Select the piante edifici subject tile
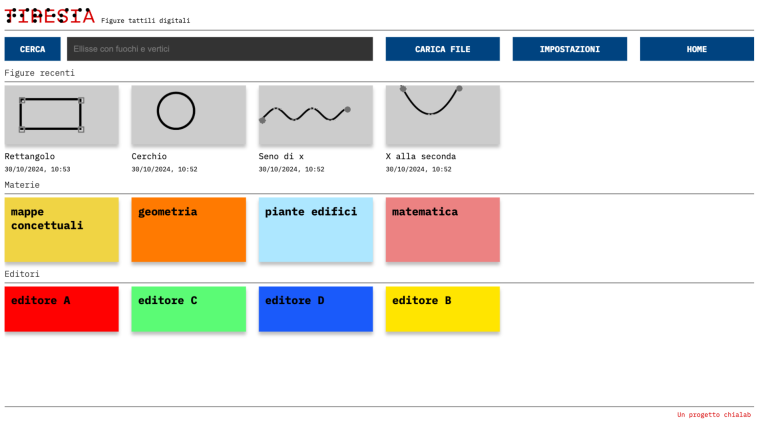The height and width of the screenshot is (422, 768). 315,230
